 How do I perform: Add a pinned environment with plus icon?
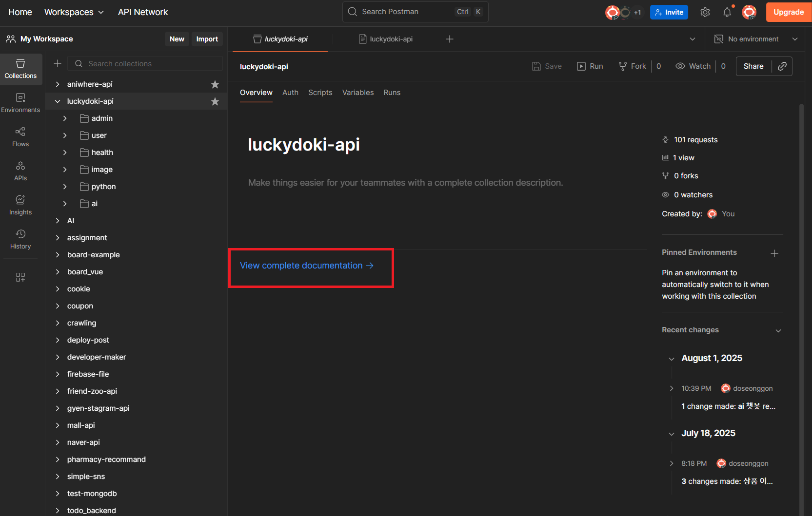tap(774, 253)
